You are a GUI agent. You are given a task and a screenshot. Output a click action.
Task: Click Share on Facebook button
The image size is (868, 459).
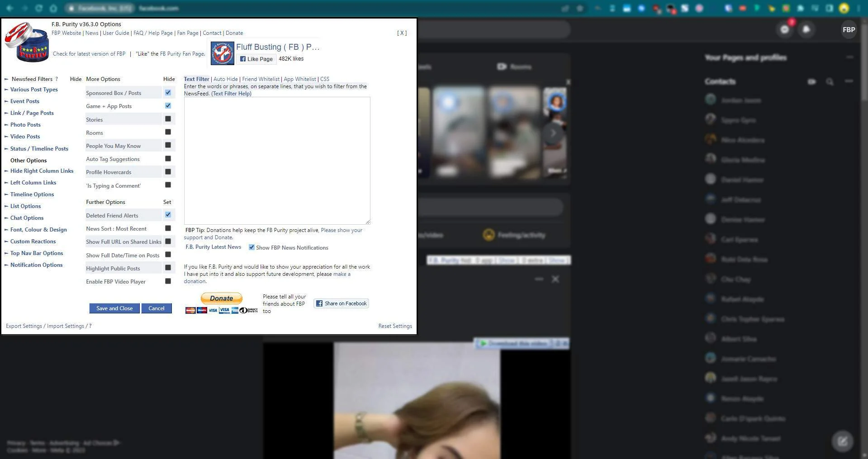(342, 303)
